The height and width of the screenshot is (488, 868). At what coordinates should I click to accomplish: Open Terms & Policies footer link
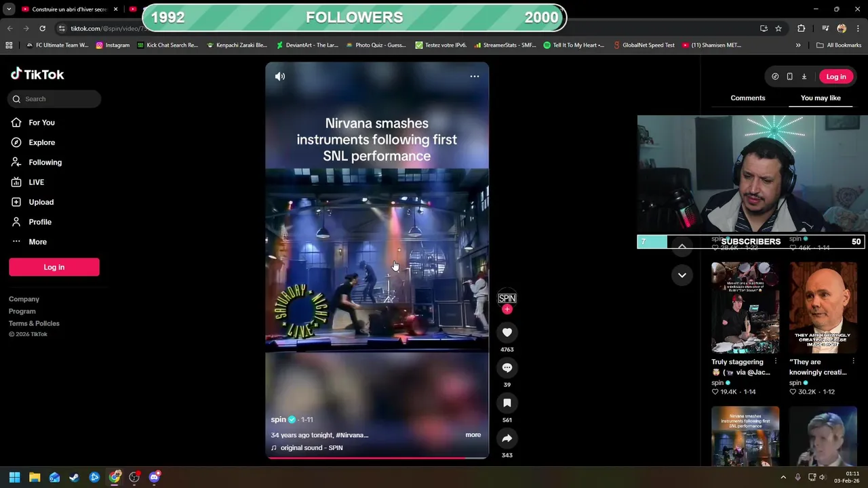(34, 323)
